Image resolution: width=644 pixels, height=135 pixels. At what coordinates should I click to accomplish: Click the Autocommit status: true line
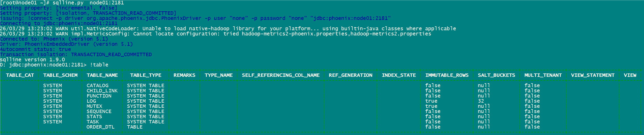coord(35,49)
